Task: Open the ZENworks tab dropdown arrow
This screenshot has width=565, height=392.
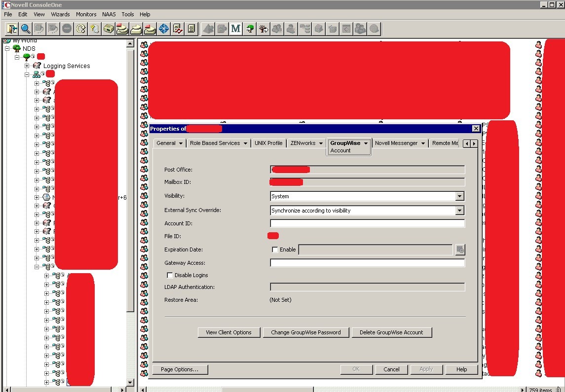Action: click(x=321, y=143)
